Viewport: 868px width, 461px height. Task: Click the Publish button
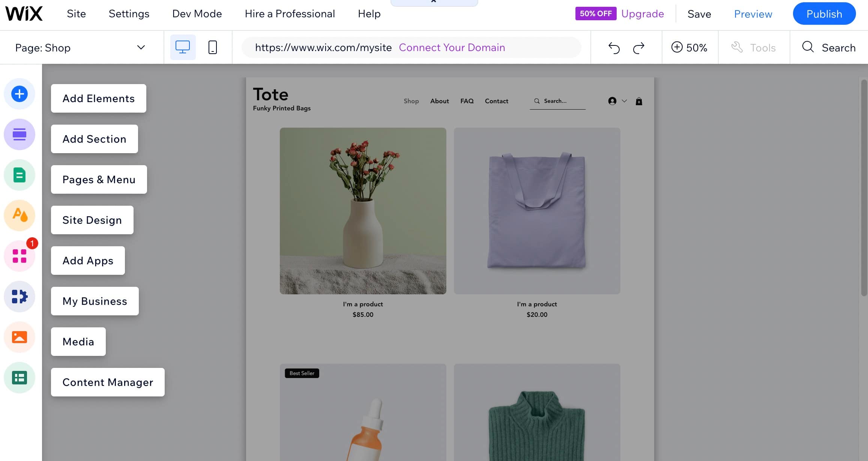pyautogui.click(x=824, y=14)
